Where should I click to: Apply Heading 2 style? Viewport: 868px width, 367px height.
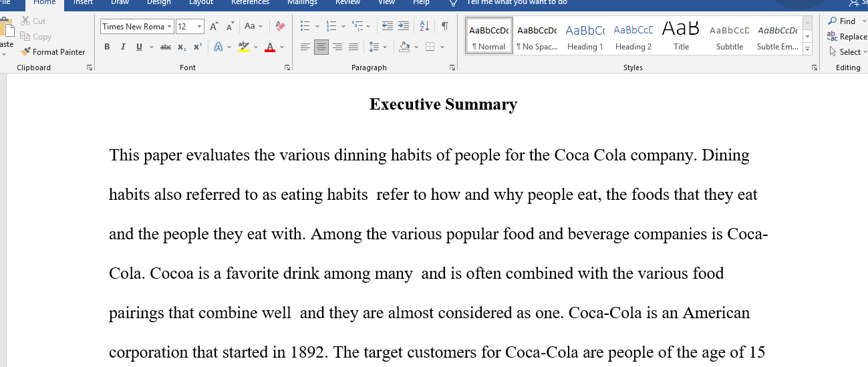633,36
